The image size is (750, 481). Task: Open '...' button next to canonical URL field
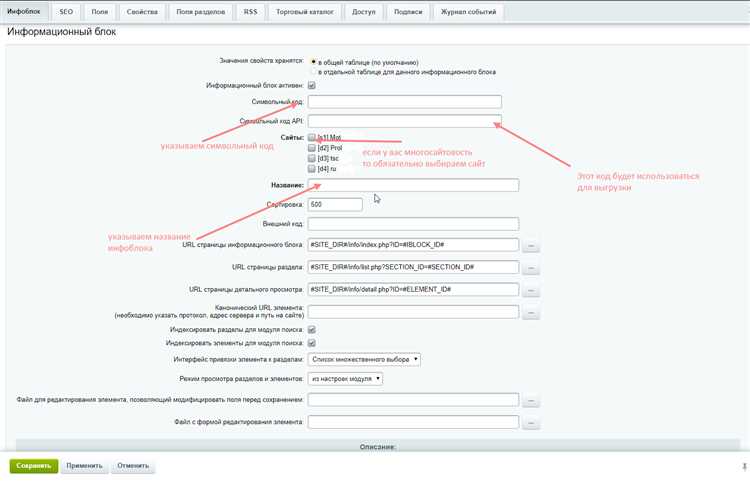pyautogui.click(x=531, y=313)
